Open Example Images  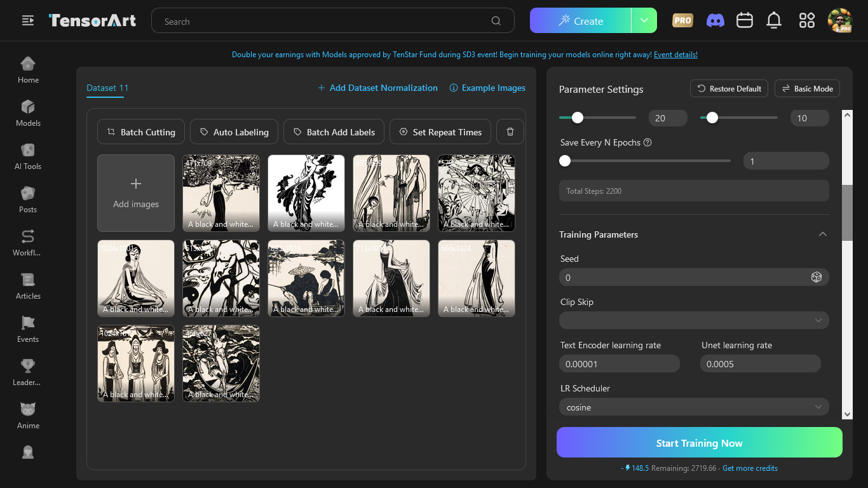487,88
